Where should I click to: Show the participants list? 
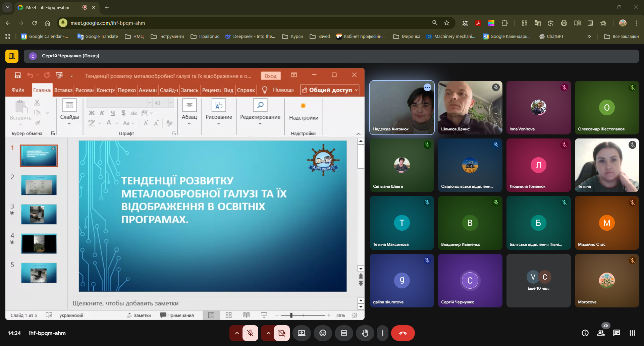[601, 333]
